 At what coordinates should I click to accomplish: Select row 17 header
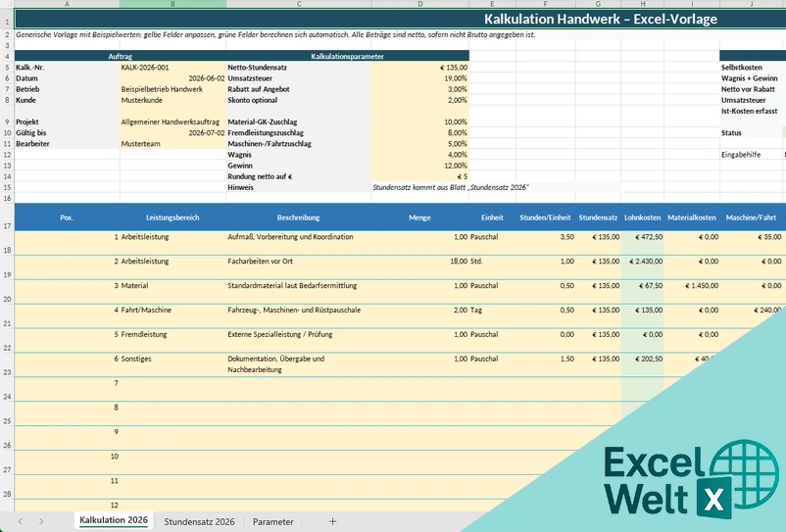pos(7,218)
